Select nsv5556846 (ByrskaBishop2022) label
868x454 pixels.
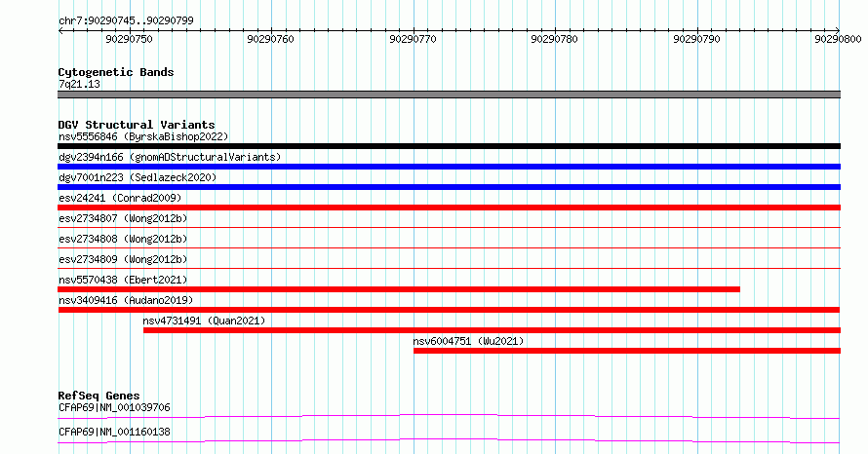pyautogui.click(x=143, y=136)
